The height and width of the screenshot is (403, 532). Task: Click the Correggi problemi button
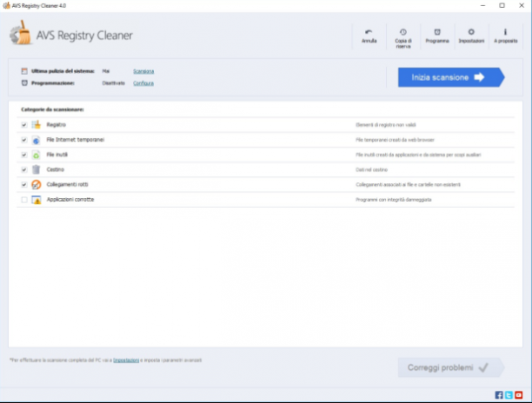click(x=451, y=367)
